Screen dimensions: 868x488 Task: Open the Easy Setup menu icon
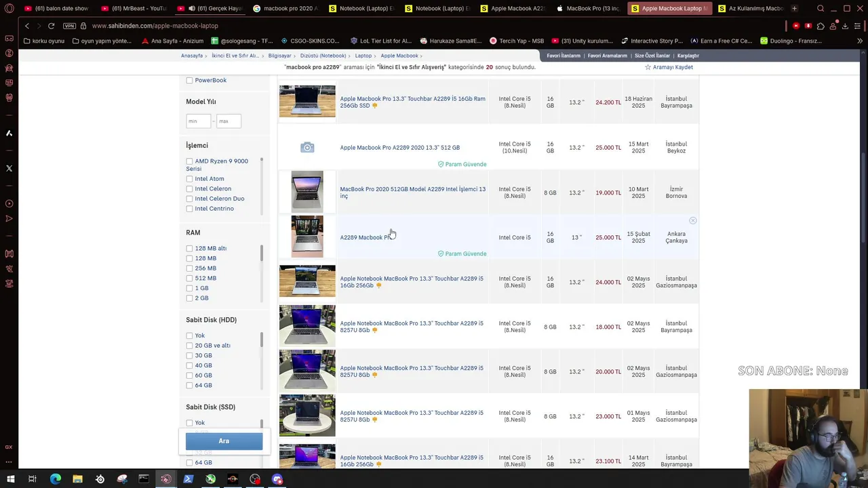(858, 26)
